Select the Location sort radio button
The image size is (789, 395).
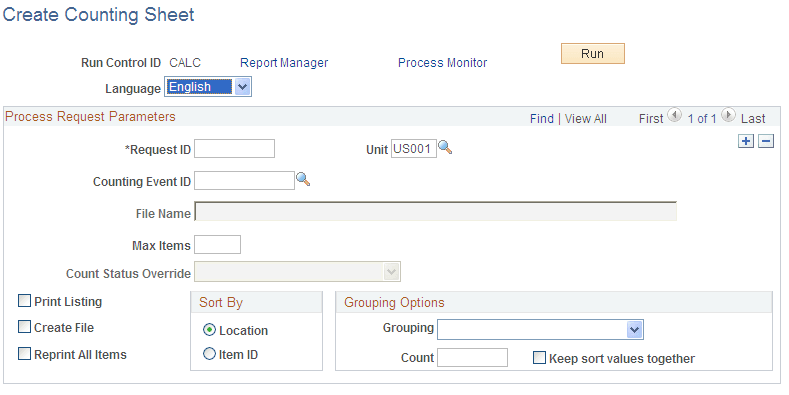pyautogui.click(x=209, y=330)
